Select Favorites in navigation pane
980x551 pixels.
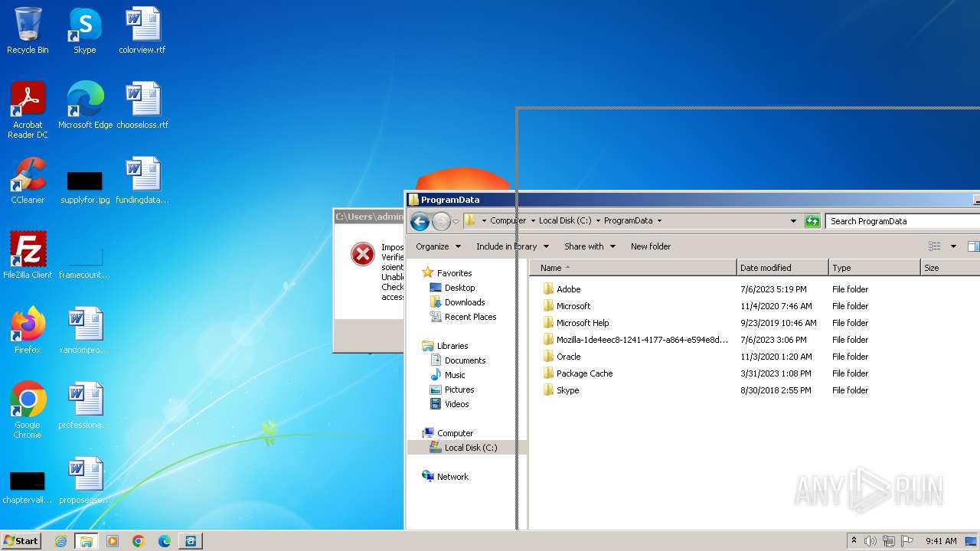click(x=454, y=273)
